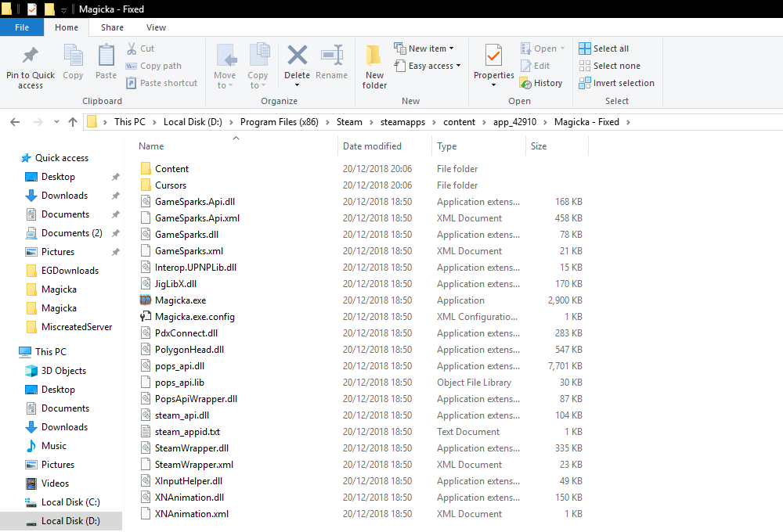The height and width of the screenshot is (532, 783).
Task: Click the Forward navigation arrow
Action: 38,122
